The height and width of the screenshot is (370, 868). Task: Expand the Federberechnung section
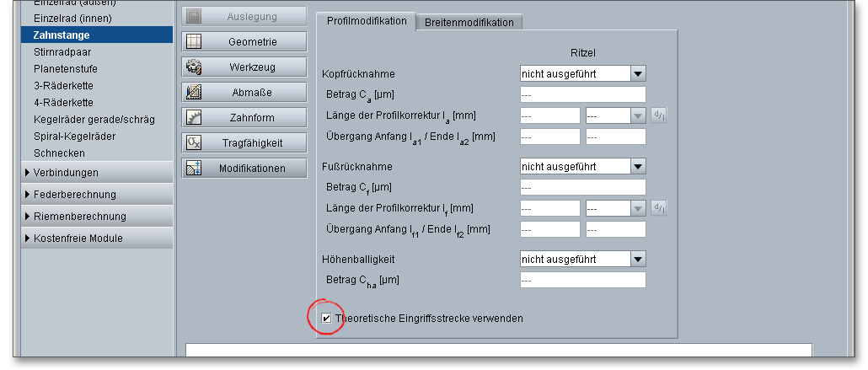(69, 195)
